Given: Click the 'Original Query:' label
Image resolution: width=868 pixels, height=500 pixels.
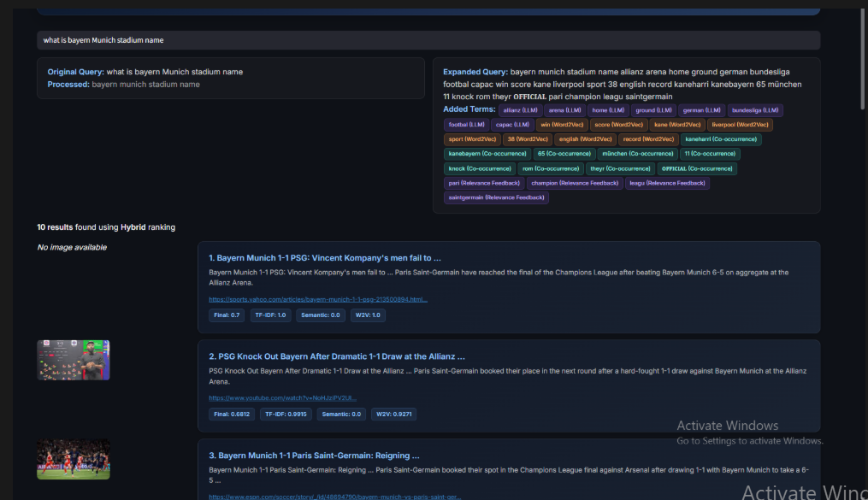Looking at the screenshot, I should tap(76, 72).
